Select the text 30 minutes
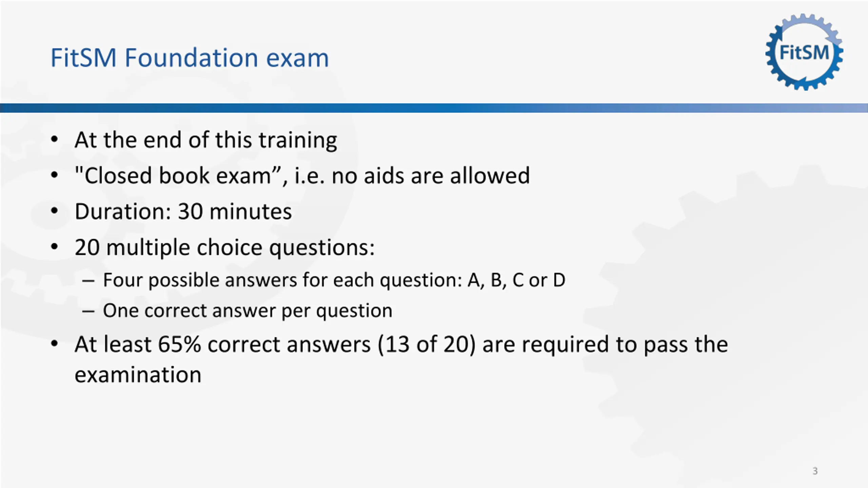This screenshot has height=488, width=868. (x=235, y=211)
